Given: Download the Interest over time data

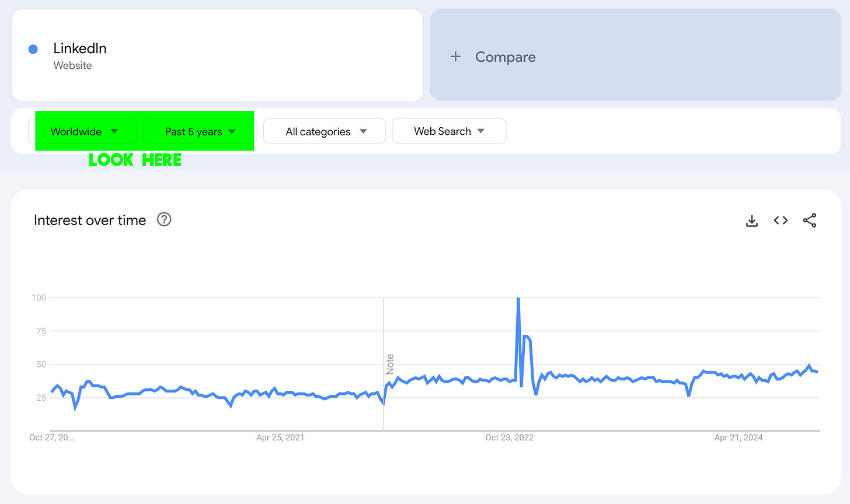Looking at the screenshot, I should click(x=752, y=220).
